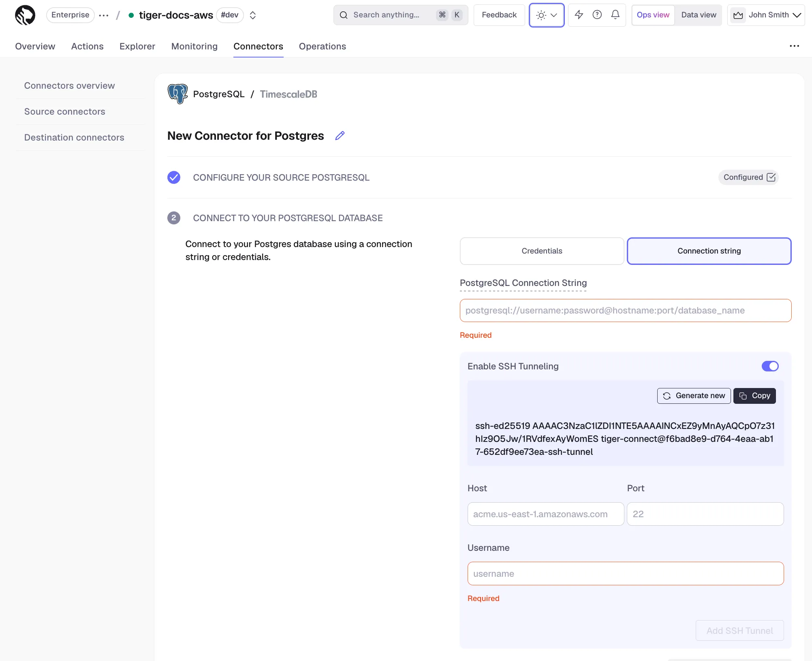The height and width of the screenshot is (661, 812).
Task: Click the PostgreSQL elephant icon
Action: pyautogui.click(x=177, y=94)
